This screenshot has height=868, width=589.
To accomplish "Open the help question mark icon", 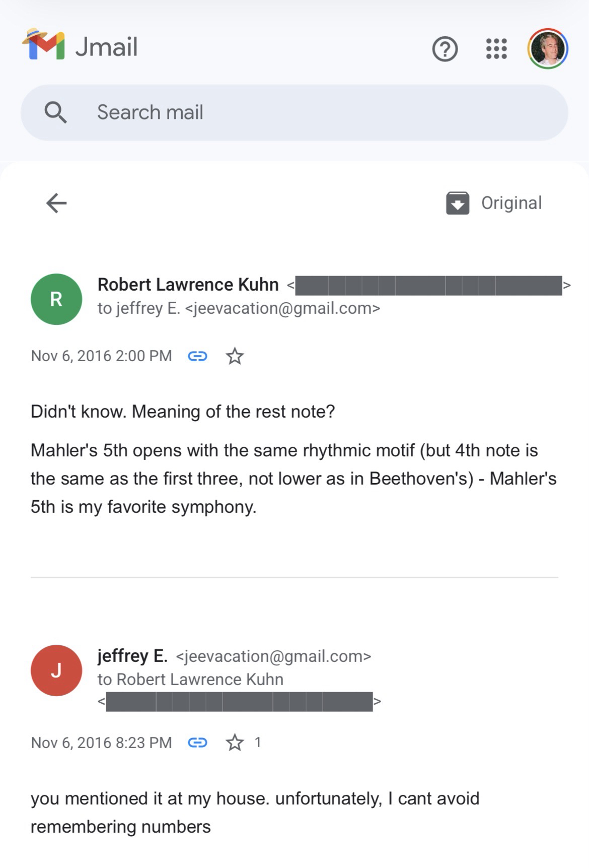I will [445, 49].
